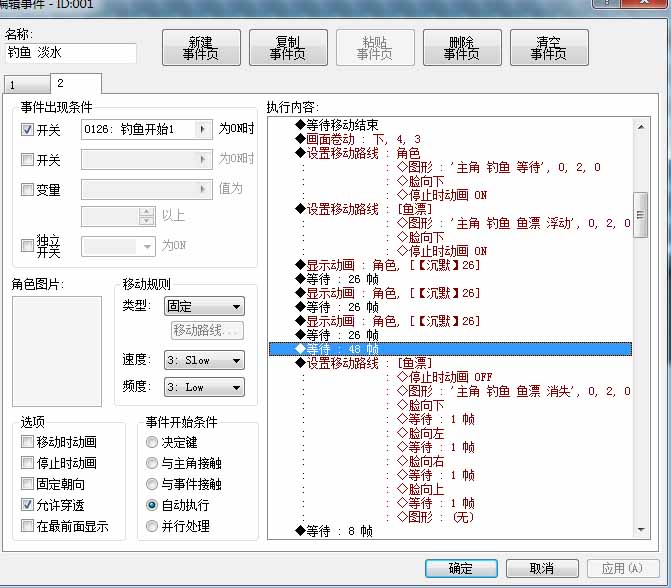This screenshot has width=671, height=588.
Task: Select the 等待移动结束 command line
Action: [x=337, y=125]
